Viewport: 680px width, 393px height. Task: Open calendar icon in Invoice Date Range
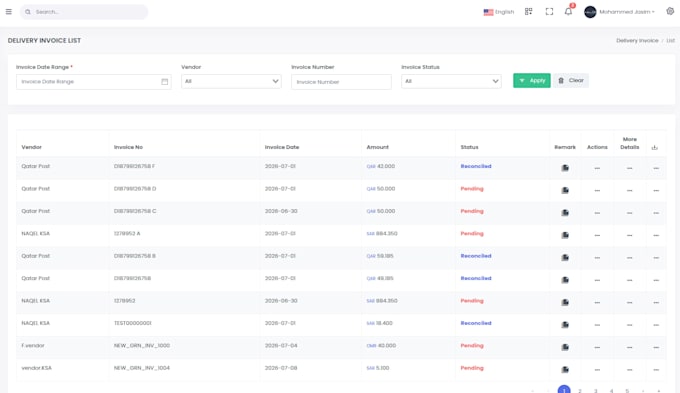coord(165,82)
